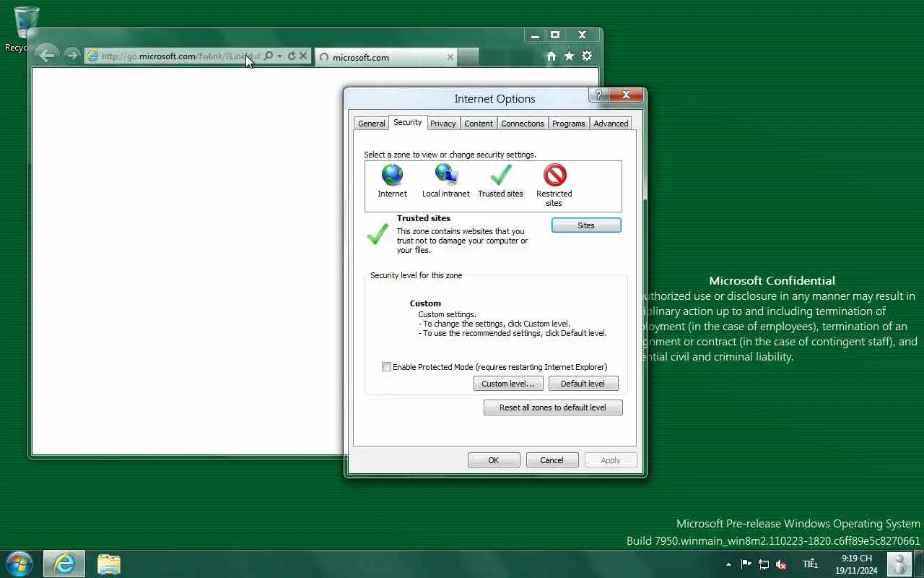Click Internet Explorer taskbar icon

click(x=64, y=564)
